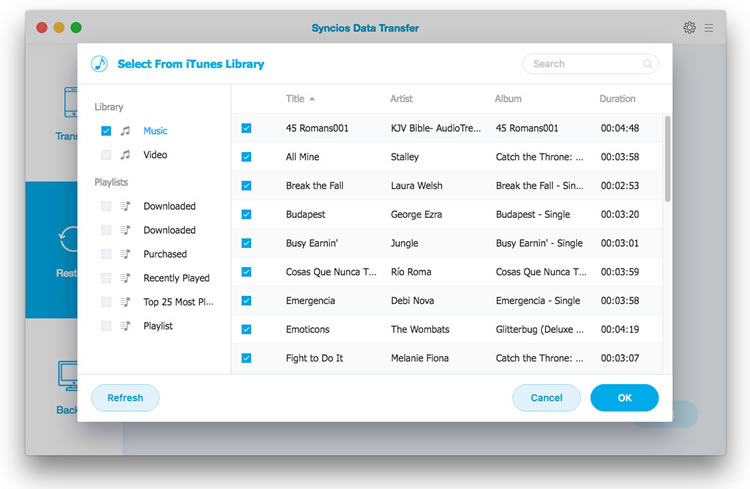Screen dimensions: 750x489
Task: Click artist George Ezra
Action: click(416, 214)
